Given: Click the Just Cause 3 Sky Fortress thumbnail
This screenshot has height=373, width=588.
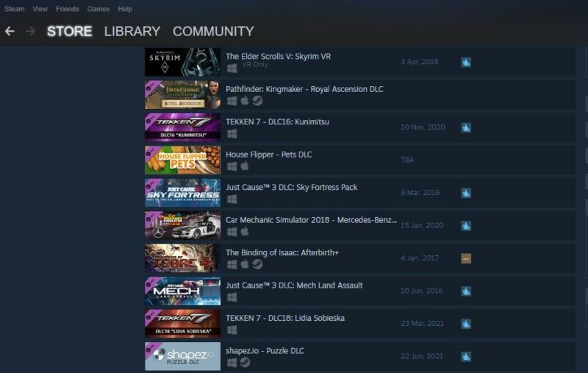Looking at the screenshot, I should (x=182, y=193).
